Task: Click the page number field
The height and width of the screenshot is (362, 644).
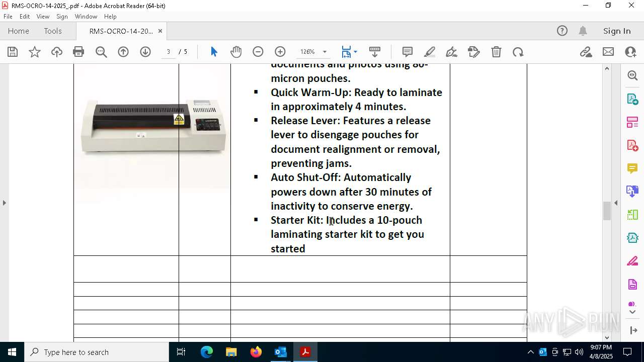Action: click(169, 52)
